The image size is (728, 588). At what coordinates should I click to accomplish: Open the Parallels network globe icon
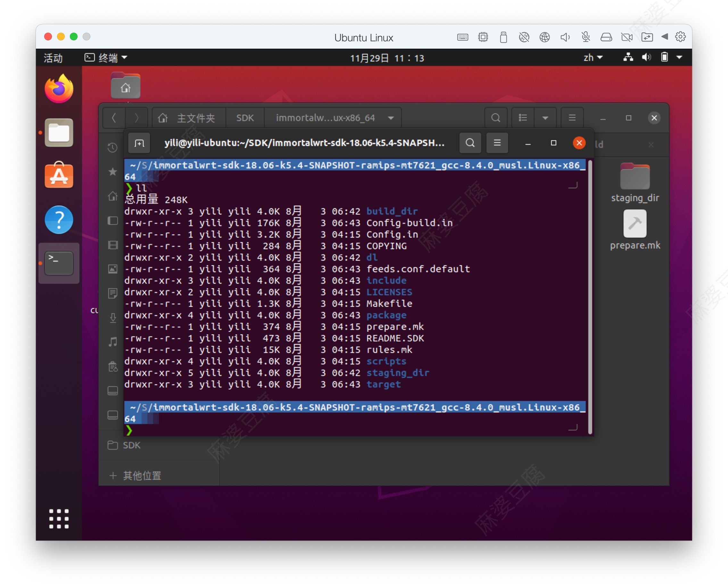click(x=544, y=37)
